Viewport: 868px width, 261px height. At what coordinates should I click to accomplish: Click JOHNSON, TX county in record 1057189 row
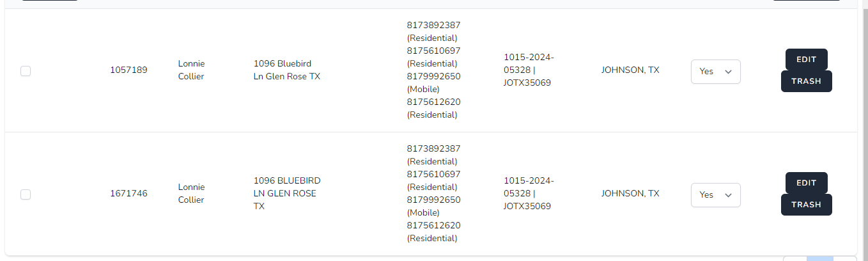pos(630,70)
